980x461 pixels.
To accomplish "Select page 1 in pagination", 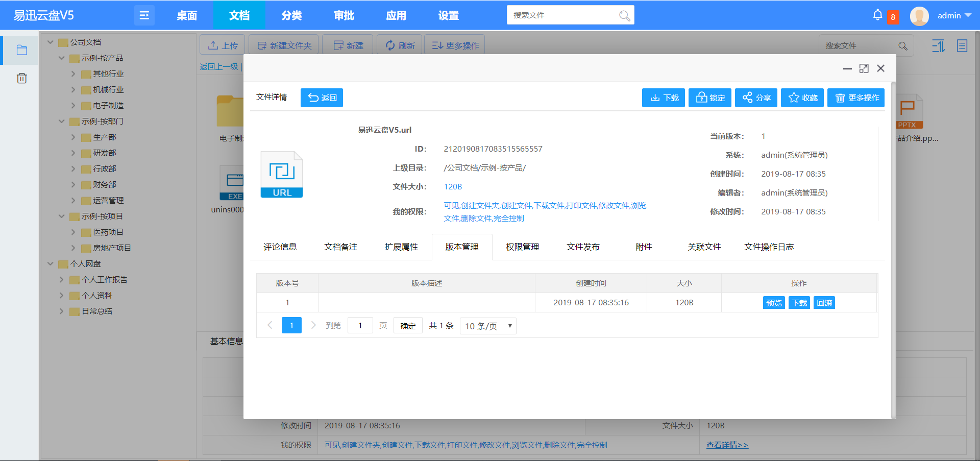I will point(291,325).
